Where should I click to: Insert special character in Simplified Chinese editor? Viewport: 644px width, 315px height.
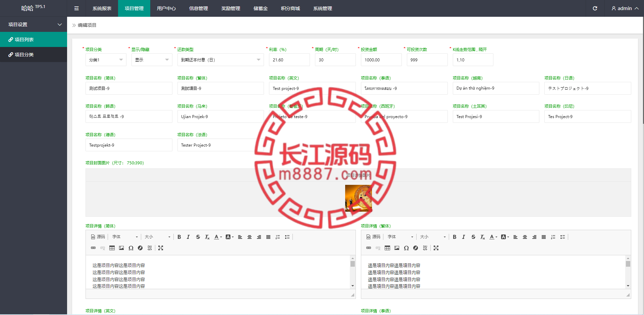131,248
